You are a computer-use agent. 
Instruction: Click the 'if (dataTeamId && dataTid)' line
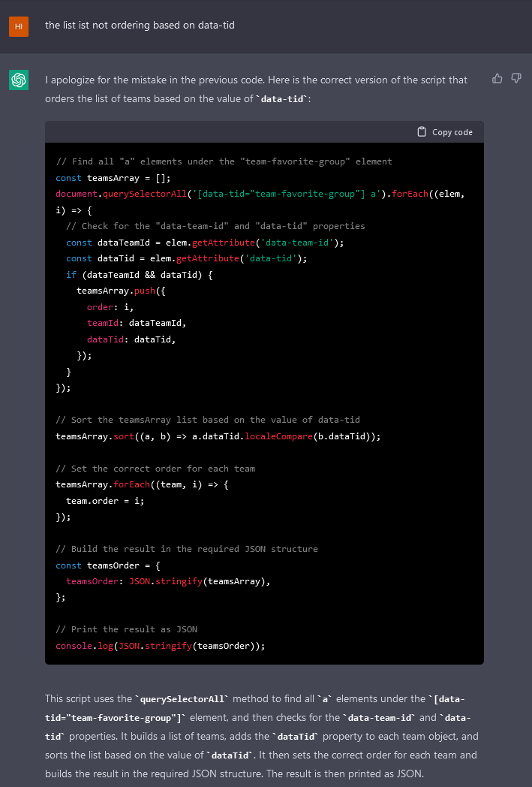tap(140, 275)
